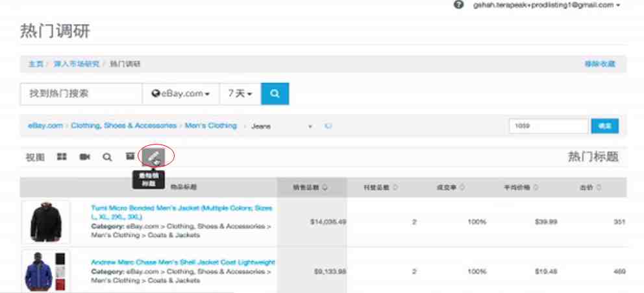Open blue Andrew Marc jacket thumbnail
Viewport: 644px width, 293px height.
(45, 271)
